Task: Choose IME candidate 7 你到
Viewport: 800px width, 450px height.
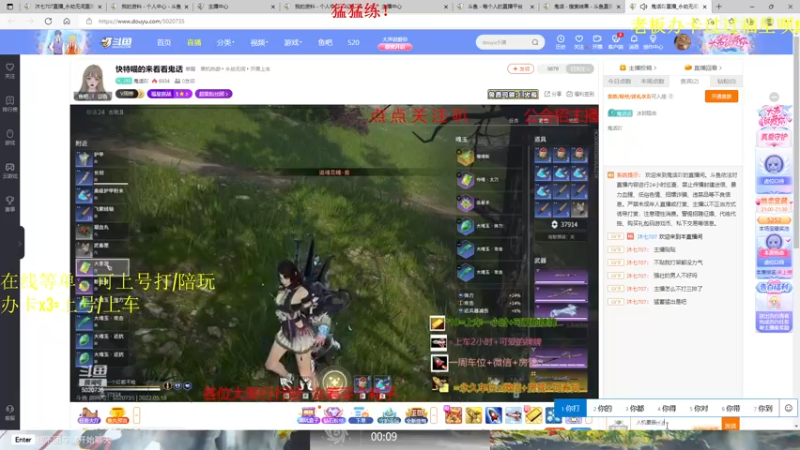Action: pyautogui.click(x=763, y=409)
